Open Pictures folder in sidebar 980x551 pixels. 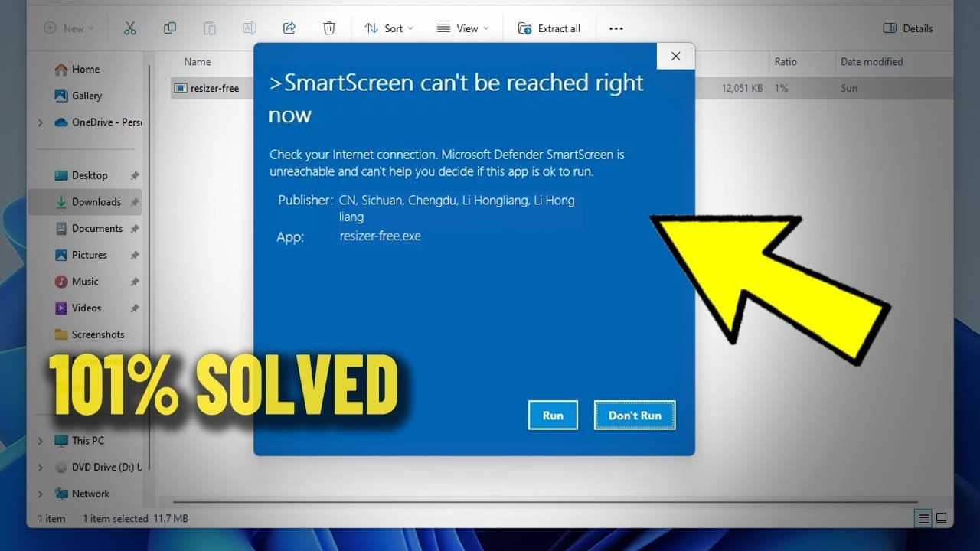pyautogui.click(x=80, y=255)
